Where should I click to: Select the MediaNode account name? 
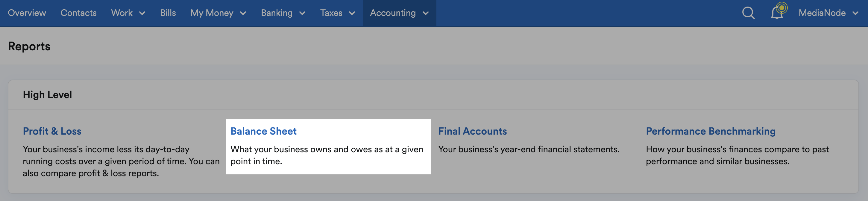(x=822, y=13)
